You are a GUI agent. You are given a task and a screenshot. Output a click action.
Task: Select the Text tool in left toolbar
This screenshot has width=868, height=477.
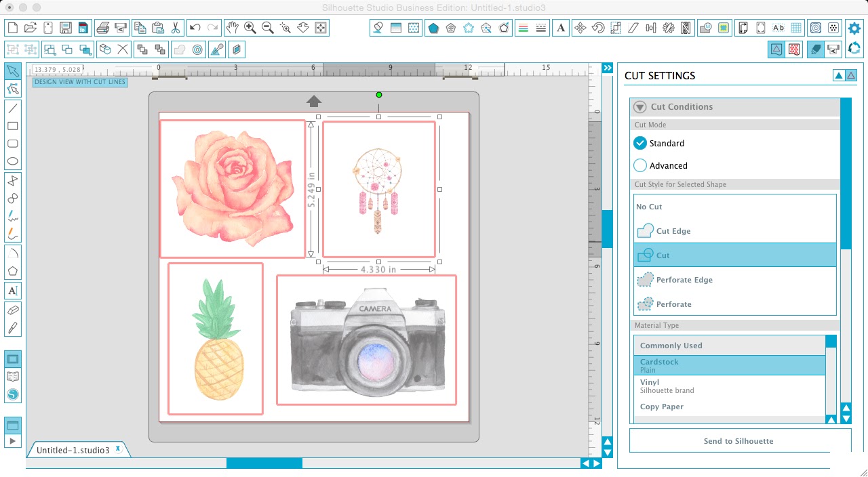tap(13, 291)
